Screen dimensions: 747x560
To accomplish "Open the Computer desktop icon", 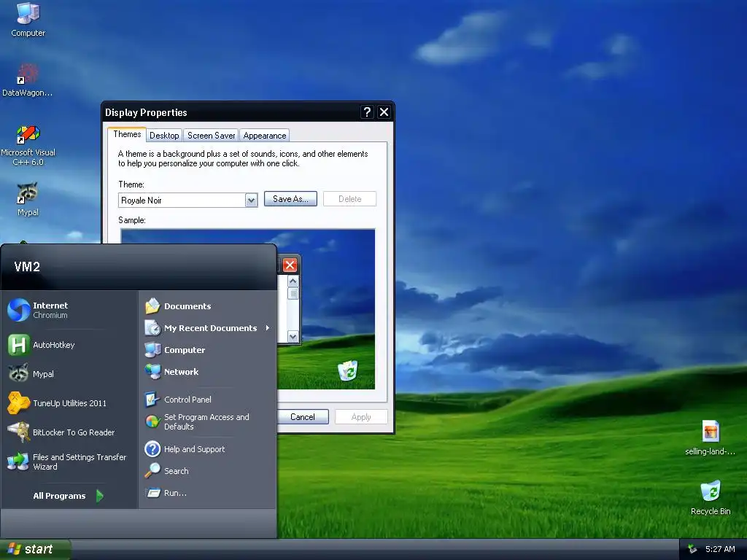I will [28, 19].
